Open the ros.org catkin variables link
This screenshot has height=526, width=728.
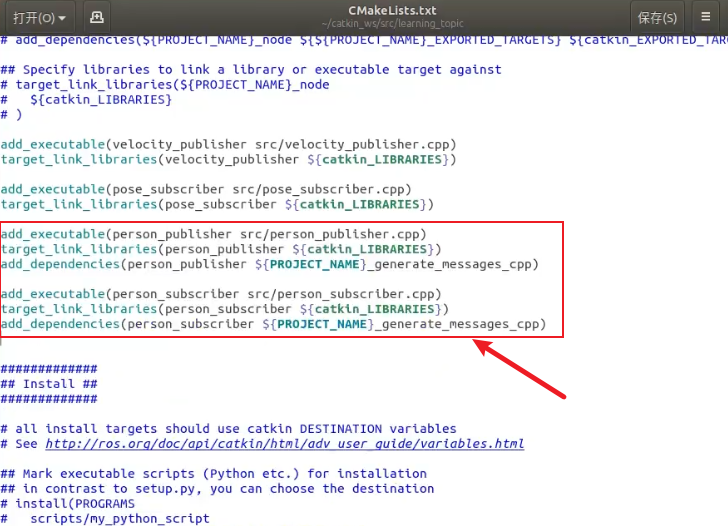(x=285, y=444)
